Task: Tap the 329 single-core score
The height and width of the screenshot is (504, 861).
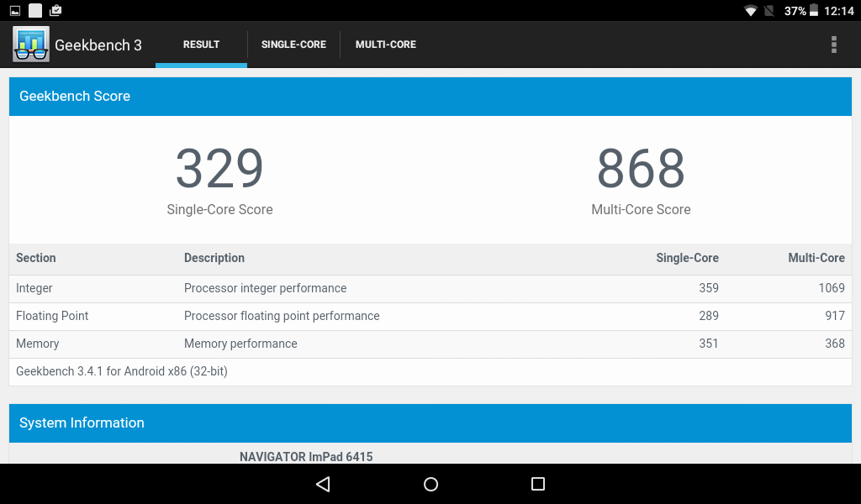Action: coord(219,169)
